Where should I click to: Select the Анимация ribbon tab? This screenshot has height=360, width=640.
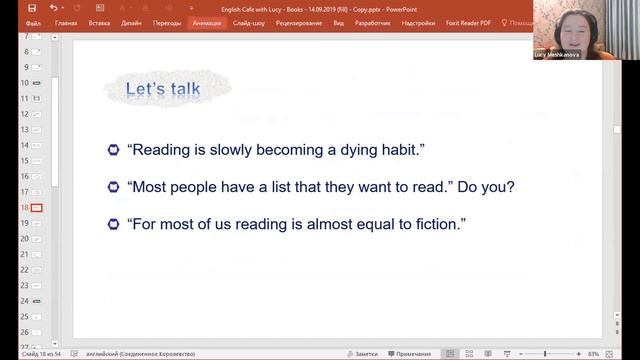point(207,23)
